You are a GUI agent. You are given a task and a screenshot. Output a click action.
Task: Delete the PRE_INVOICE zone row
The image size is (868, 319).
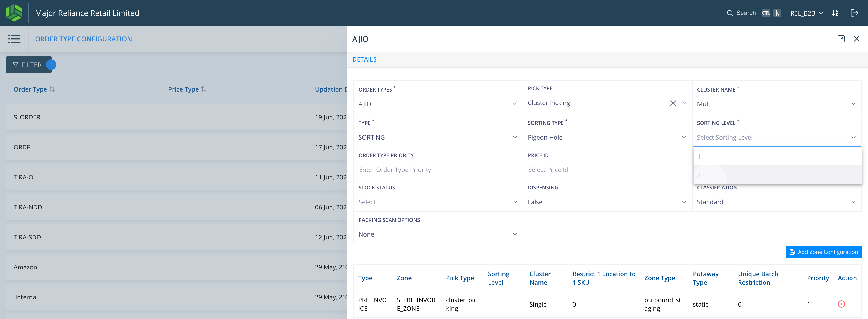(x=841, y=304)
